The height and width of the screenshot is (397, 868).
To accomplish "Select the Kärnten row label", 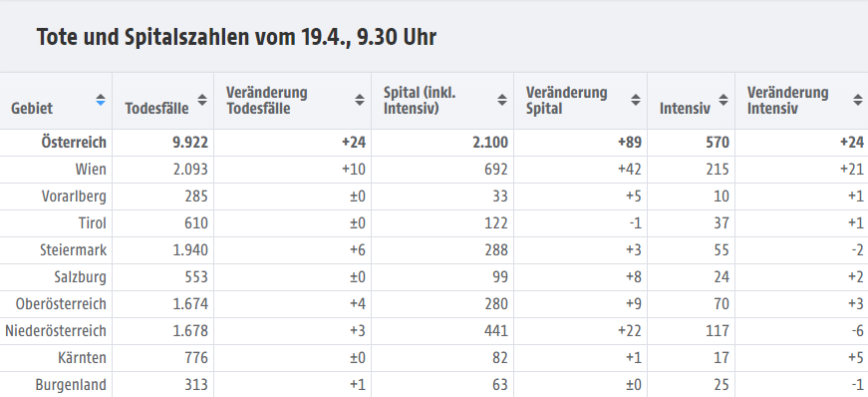I will tap(82, 358).
